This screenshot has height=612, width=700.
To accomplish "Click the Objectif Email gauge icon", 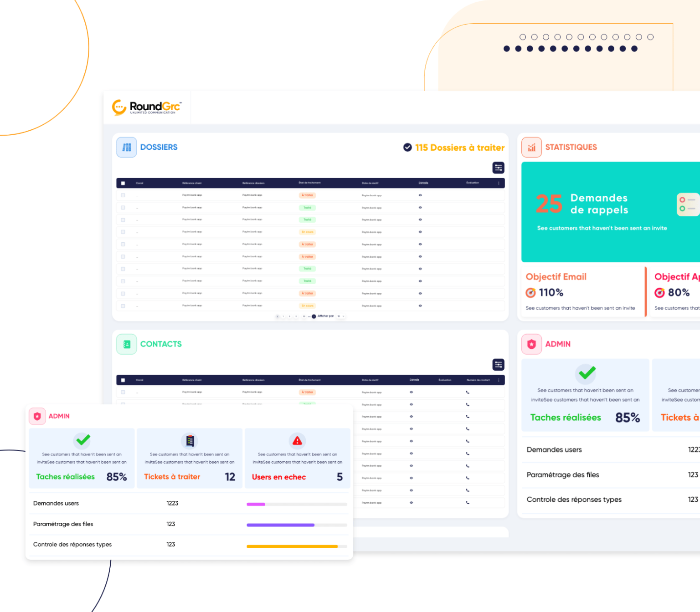I will pyautogui.click(x=531, y=292).
